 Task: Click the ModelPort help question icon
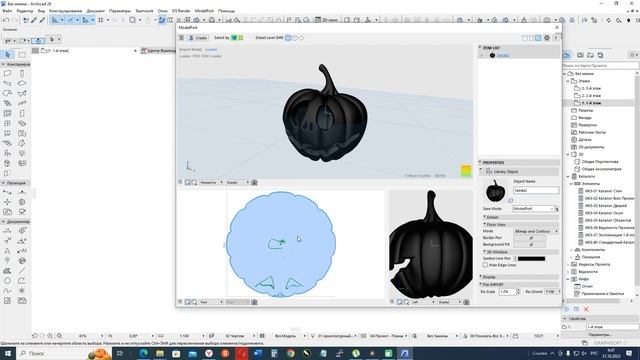click(x=556, y=38)
